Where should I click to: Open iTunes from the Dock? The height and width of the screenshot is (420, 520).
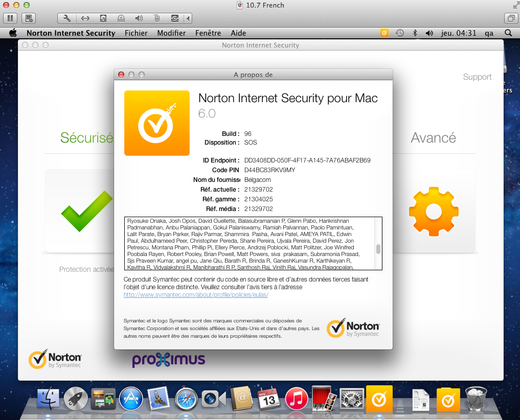tap(297, 399)
